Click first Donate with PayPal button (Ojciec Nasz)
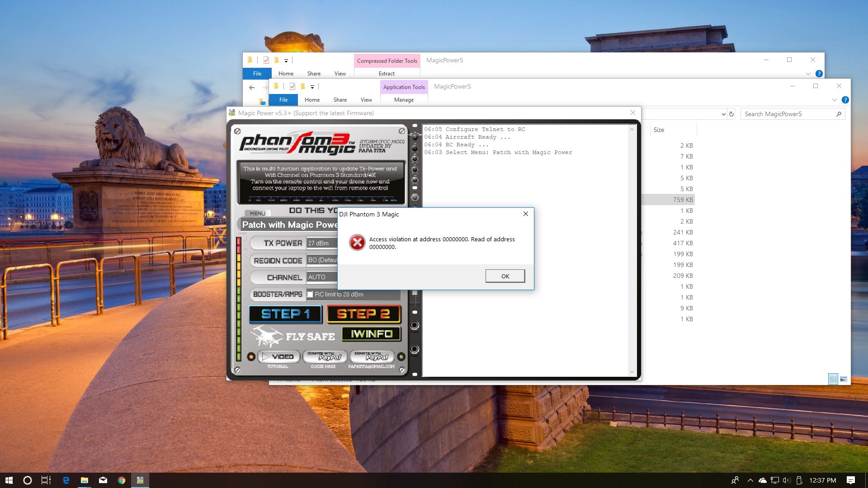The height and width of the screenshot is (488, 868). (x=325, y=357)
